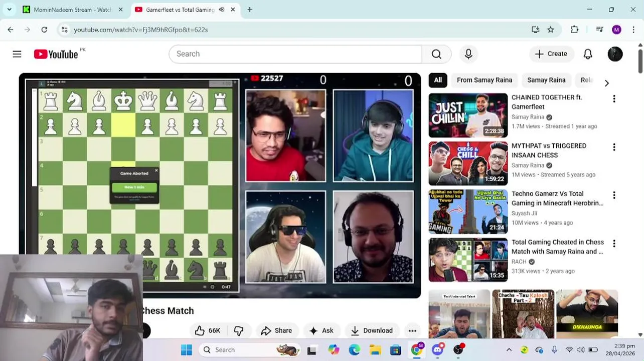
Task: Open Chrome profile avatar M
Action: 616,30
